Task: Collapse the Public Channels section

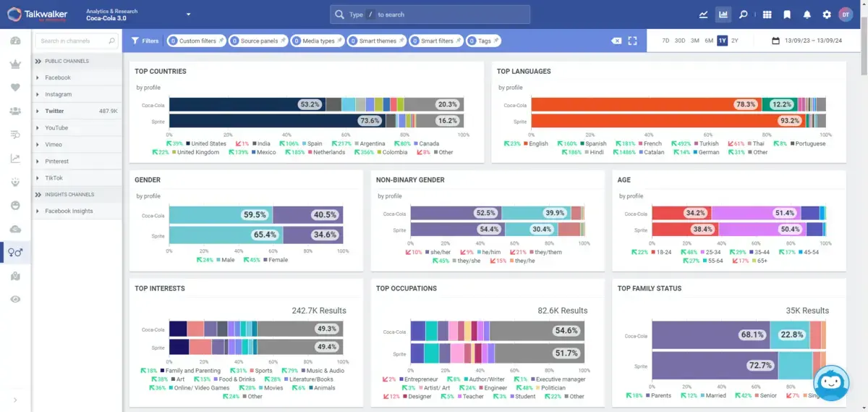Action: tap(38, 62)
